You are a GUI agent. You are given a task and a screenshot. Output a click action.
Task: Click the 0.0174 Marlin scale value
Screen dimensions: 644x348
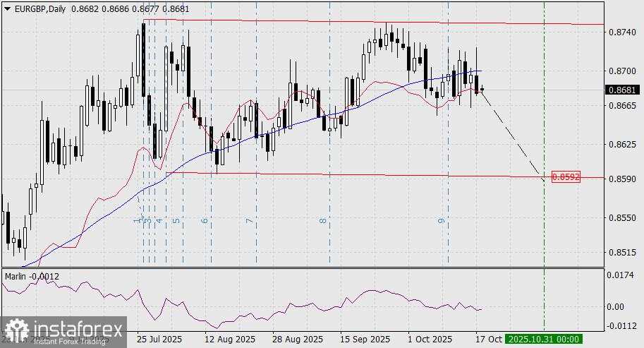[x=620, y=275]
